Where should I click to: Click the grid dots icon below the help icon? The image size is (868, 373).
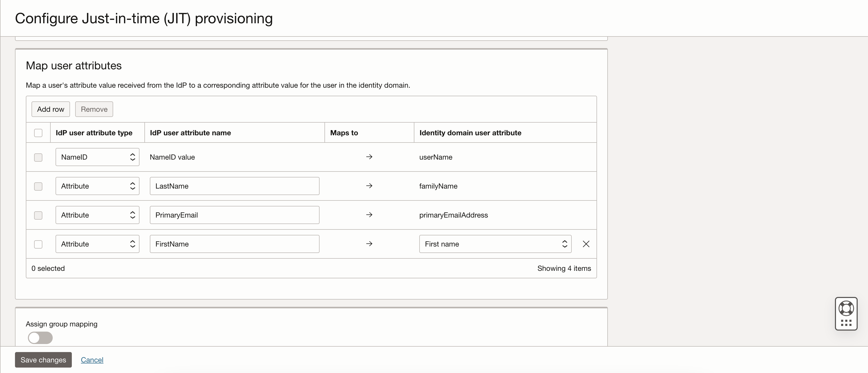pos(846,323)
